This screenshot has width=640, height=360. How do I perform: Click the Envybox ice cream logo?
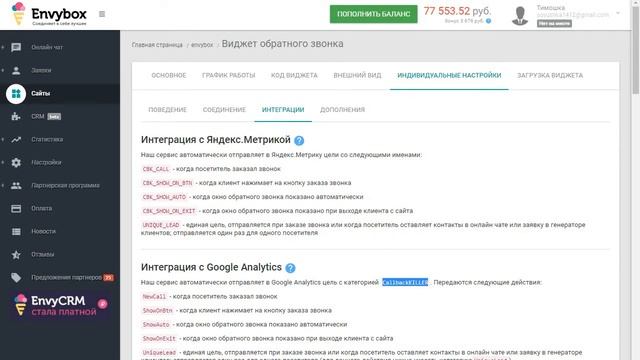coord(18,13)
